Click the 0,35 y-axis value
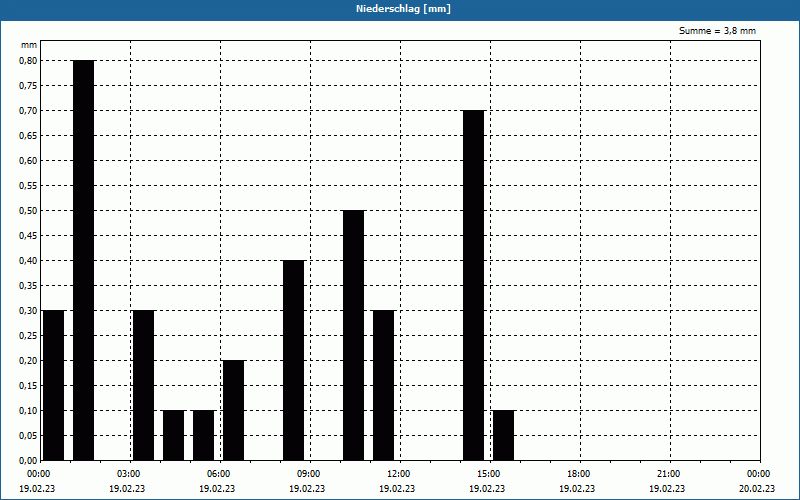The image size is (800, 500). (x=28, y=285)
